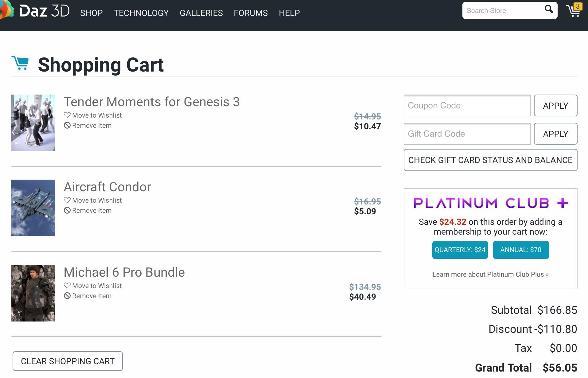The image size is (588, 378).
Task: Click remove icon for Michael 6 Pro Bundle
Action: (x=67, y=296)
